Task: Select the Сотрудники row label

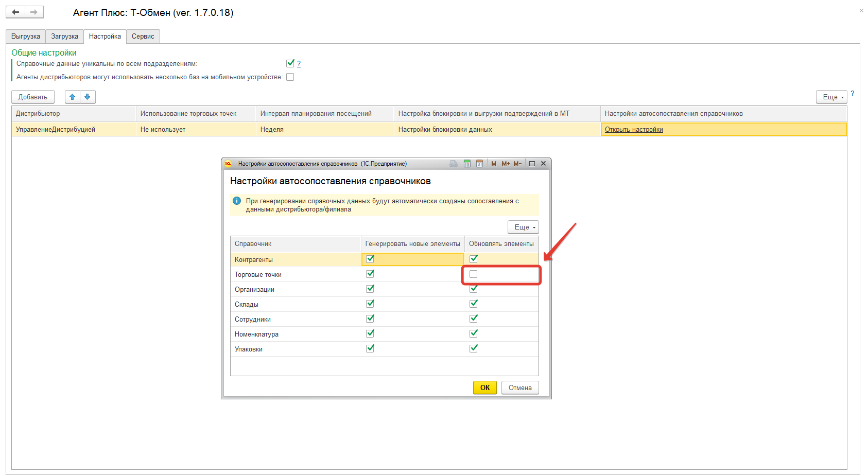Action: tap(253, 320)
